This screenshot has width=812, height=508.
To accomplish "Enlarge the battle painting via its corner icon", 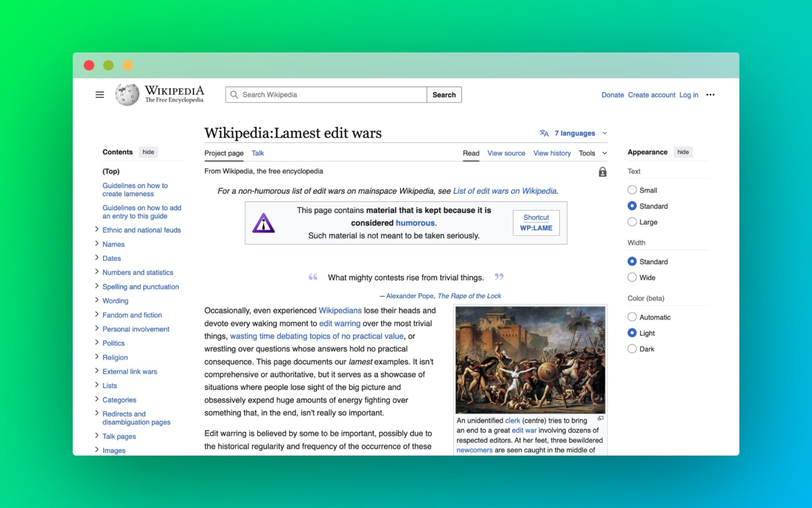I will (600, 418).
